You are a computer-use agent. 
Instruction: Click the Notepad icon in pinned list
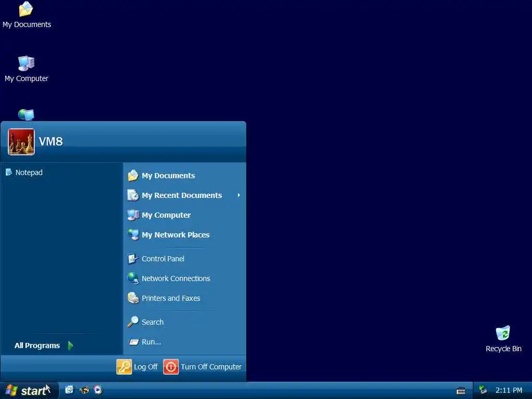tap(9, 172)
